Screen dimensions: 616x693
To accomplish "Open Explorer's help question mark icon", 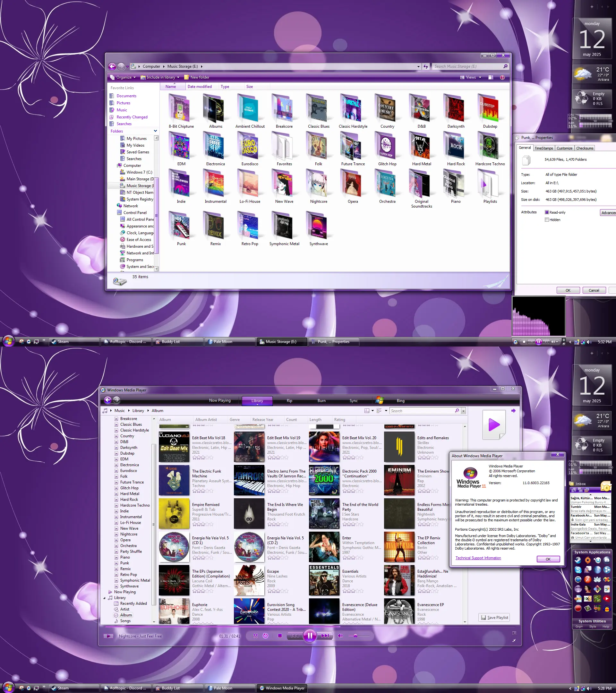I will 502,77.
